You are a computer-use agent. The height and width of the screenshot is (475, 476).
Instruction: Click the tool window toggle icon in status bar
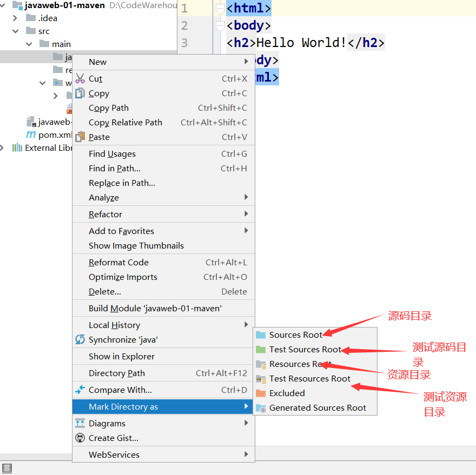tap(6, 469)
